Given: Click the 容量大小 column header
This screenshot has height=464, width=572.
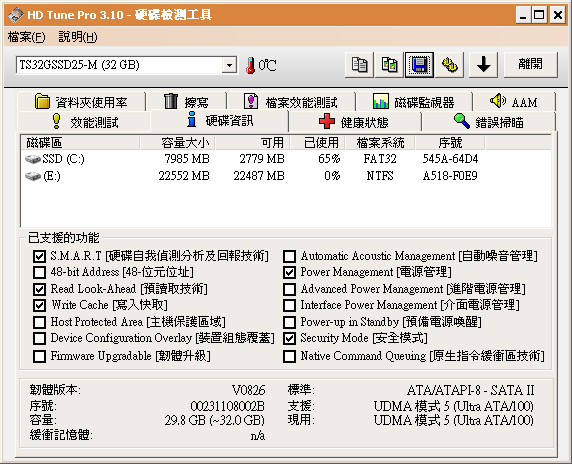Looking at the screenshot, I should [x=178, y=143].
